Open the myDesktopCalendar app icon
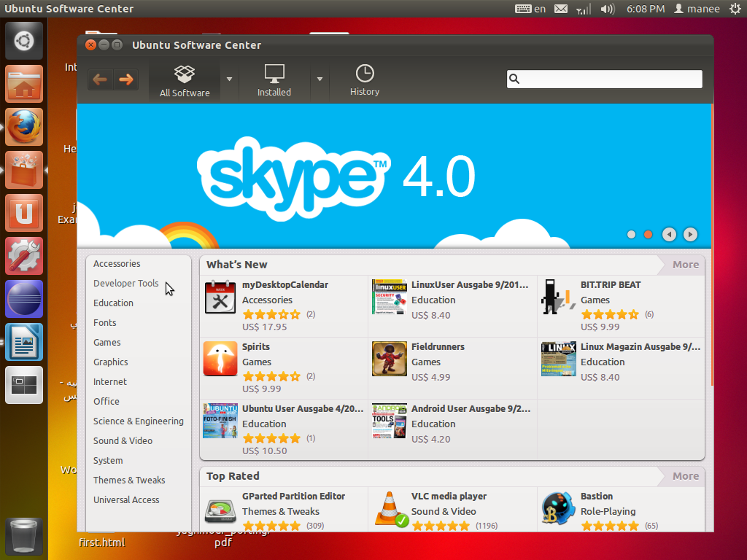 pos(220,297)
